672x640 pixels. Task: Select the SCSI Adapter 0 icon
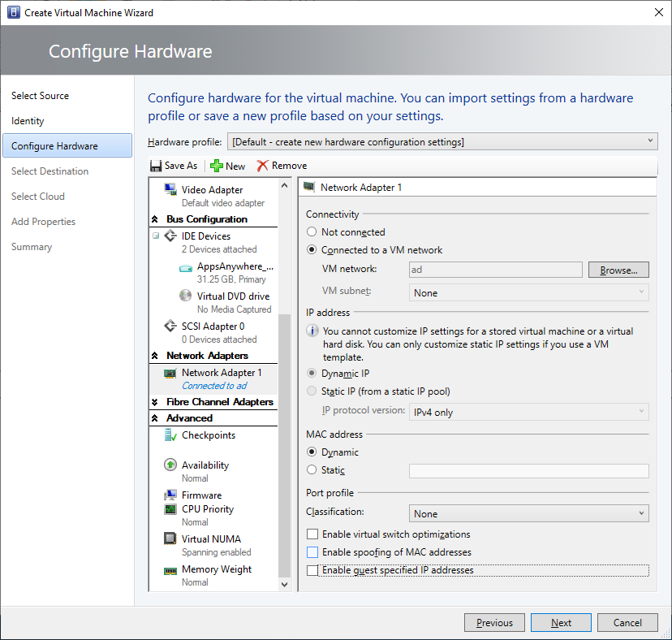click(x=170, y=326)
